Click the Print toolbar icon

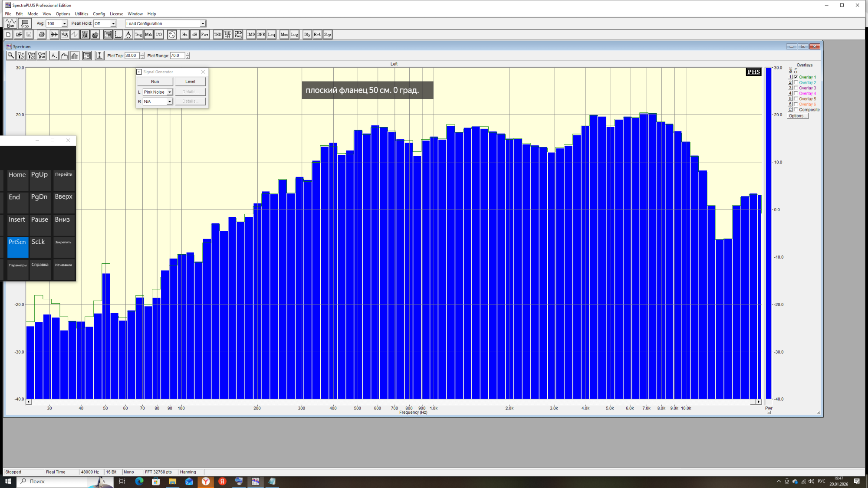pyautogui.click(x=41, y=35)
